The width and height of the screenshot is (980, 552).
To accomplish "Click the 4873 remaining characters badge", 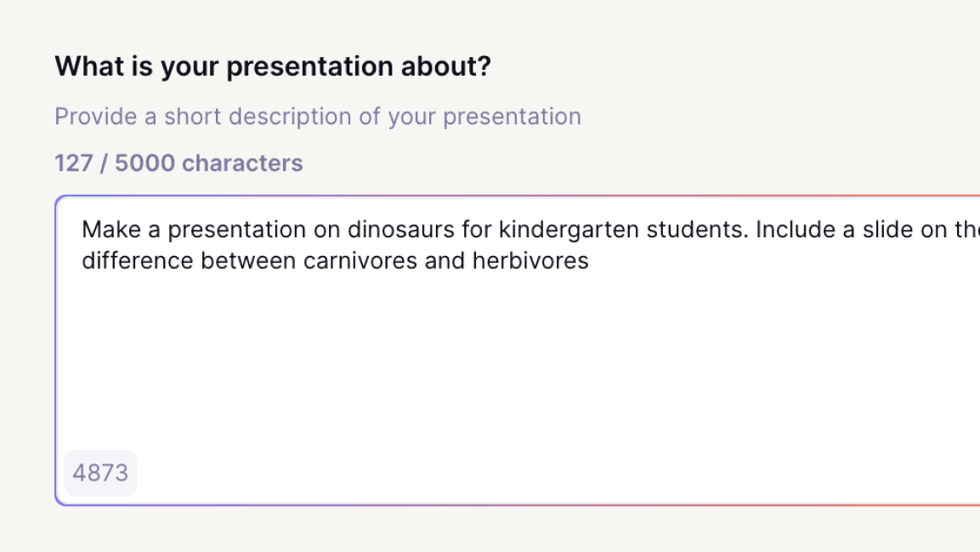I will [100, 473].
